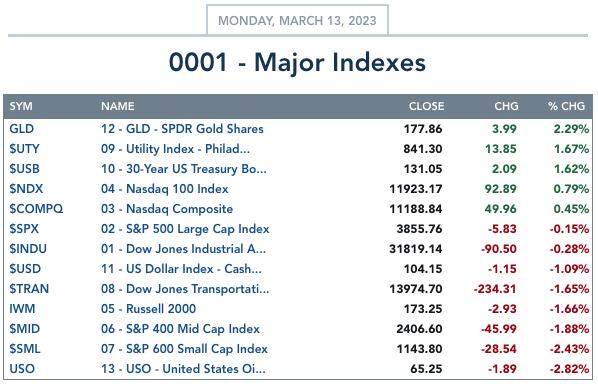Image resolution: width=598 pixels, height=384 pixels.
Task: Open the IWM symbol link
Action: 22,309
